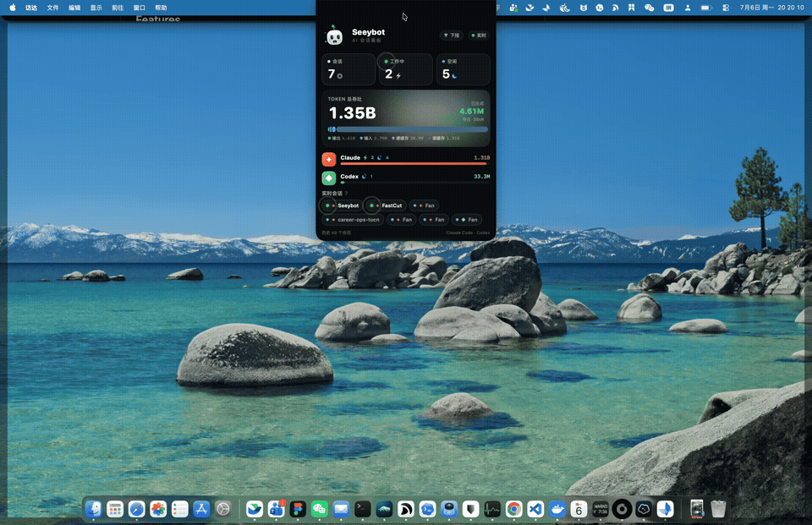Open the 前往 menu in menu bar
This screenshot has width=812, height=525.
click(x=118, y=8)
